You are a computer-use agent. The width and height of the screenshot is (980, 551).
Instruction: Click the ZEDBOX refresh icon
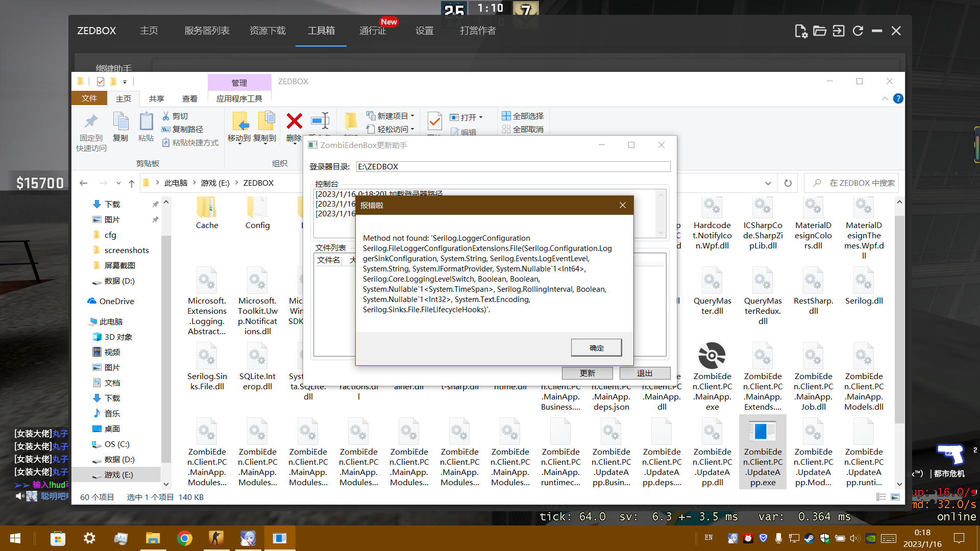pyautogui.click(x=857, y=31)
